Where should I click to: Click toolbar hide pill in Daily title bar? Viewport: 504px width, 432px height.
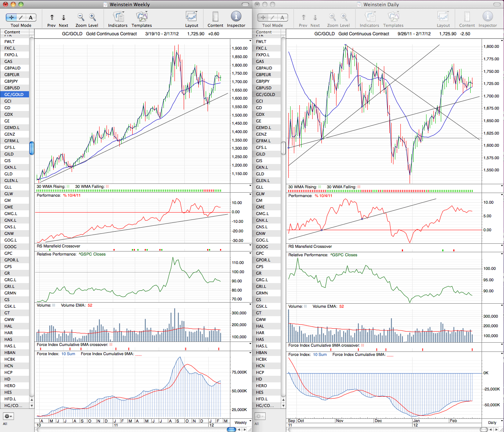tap(496, 4)
